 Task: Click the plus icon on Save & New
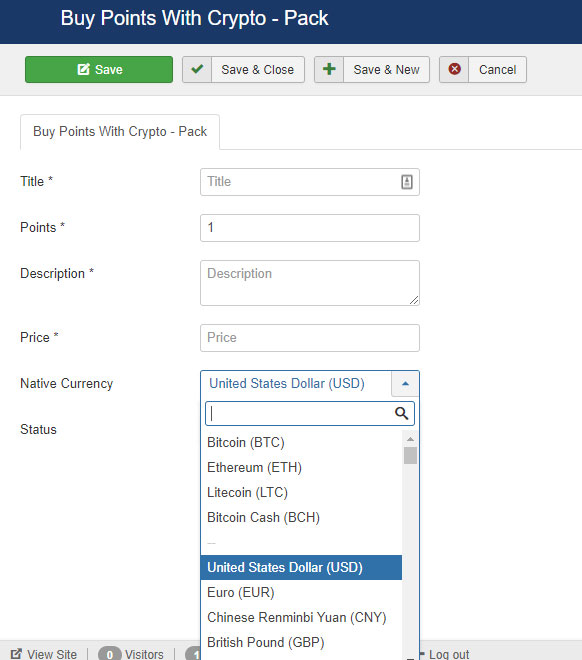pyautogui.click(x=329, y=69)
